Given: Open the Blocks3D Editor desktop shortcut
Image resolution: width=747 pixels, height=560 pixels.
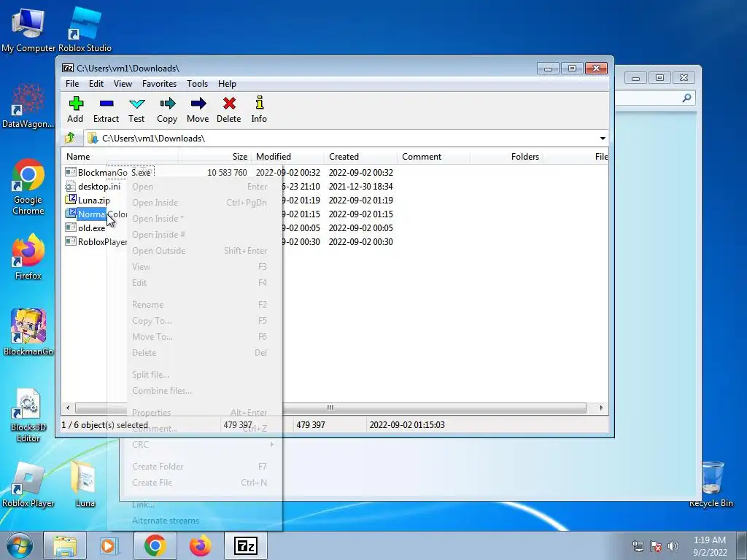Looking at the screenshot, I should click(x=28, y=414).
